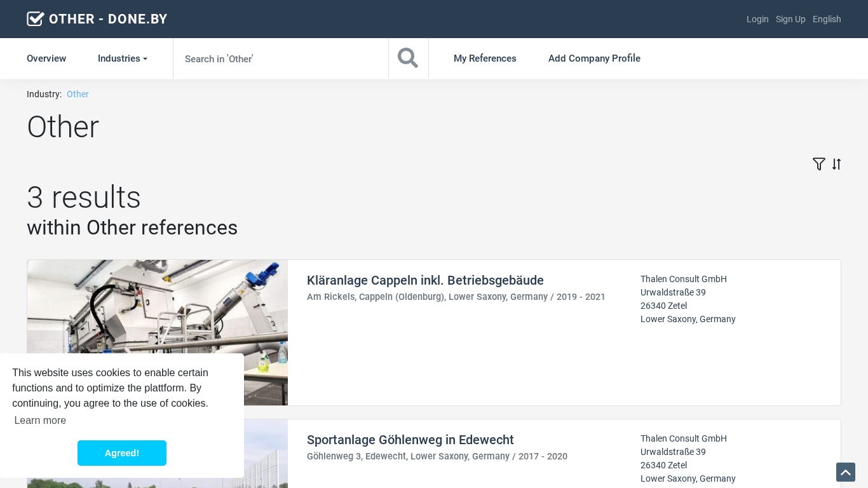Focus the Search in 'Other' field
Image resolution: width=868 pixels, height=488 pixels.
[281, 58]
